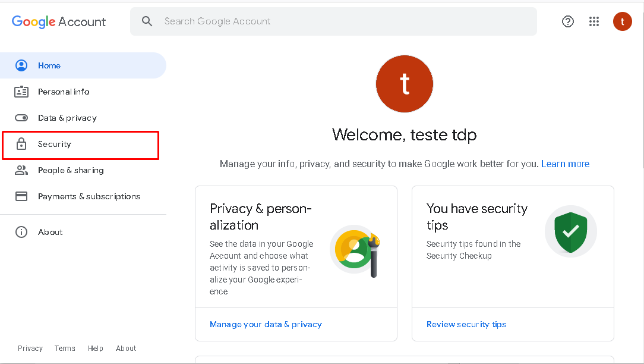Open the Privacy footer link
This screenshot has height=364, width=644.
point(30,349)
